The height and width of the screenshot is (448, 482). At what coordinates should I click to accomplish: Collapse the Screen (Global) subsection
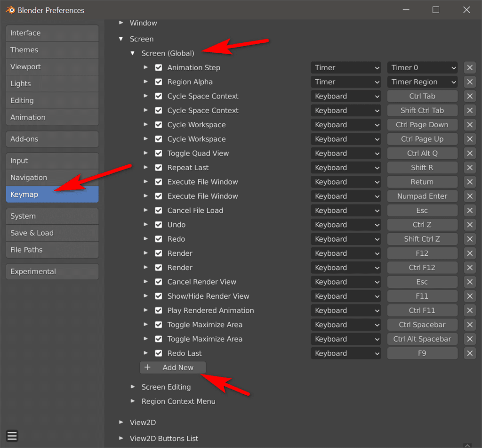click(x=132, y=53)
